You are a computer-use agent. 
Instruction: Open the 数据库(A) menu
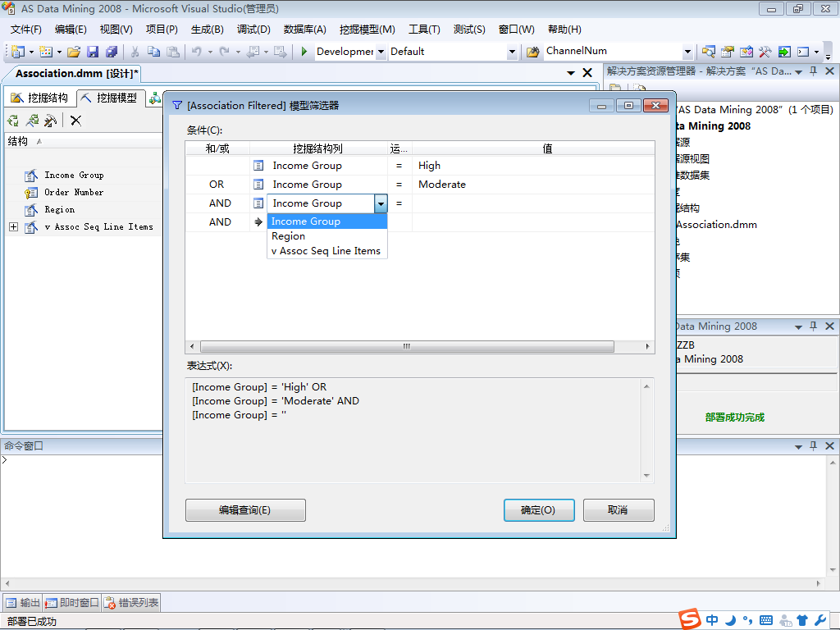pos(305,30)
